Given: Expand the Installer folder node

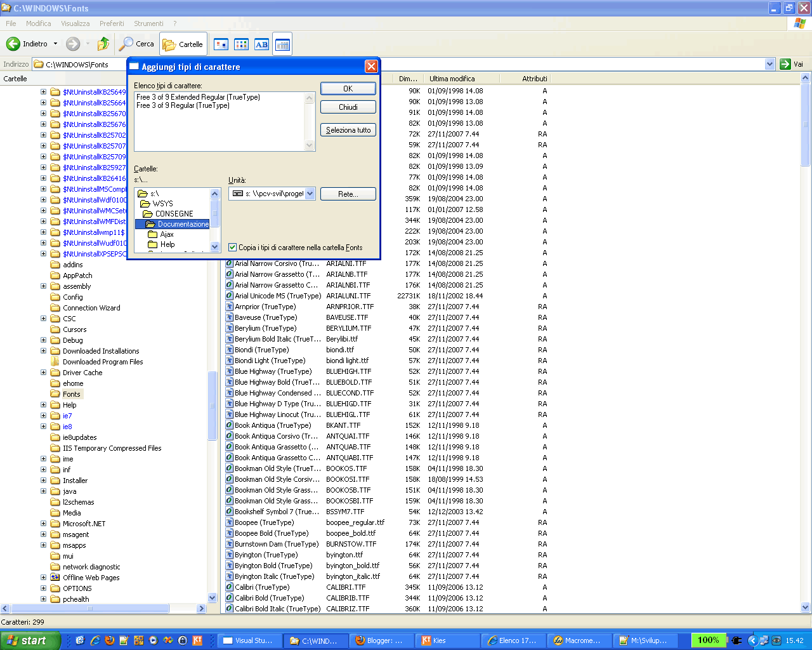Looking at the screenshot, I should (x=43, y=481).
